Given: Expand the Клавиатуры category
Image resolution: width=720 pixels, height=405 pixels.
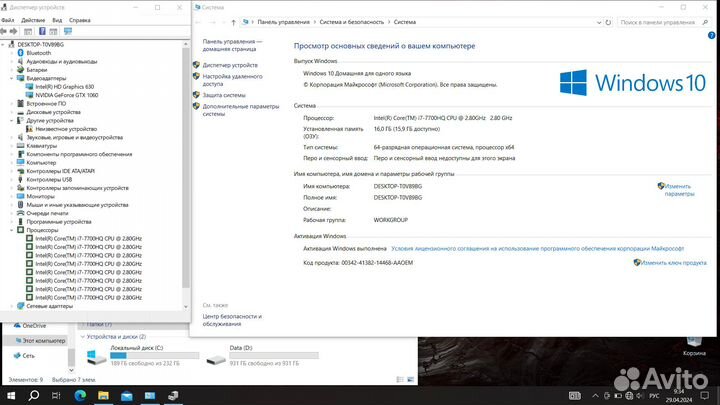Looking at the screenshot, I should [x=12, y=146].
